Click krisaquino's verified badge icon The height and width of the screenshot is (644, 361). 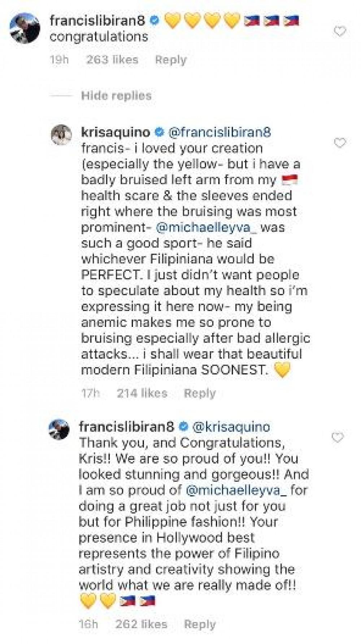[x=158, y=132]
